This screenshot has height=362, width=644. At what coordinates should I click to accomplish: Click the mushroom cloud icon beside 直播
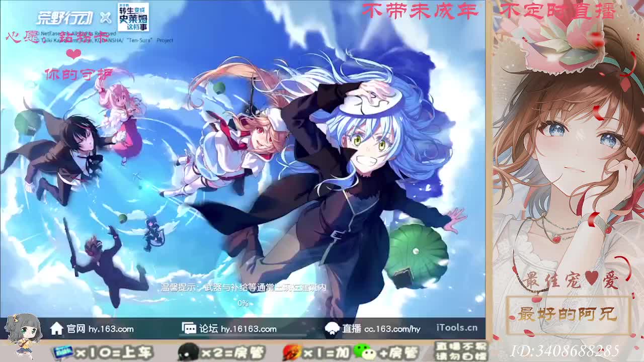pyautogui.click(x=332, y=329)
